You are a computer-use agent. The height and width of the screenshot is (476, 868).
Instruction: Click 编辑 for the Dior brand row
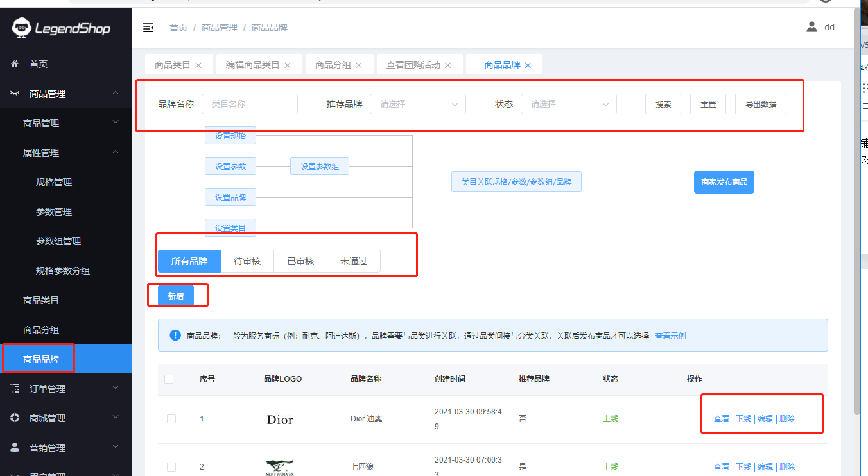(765, 419)
